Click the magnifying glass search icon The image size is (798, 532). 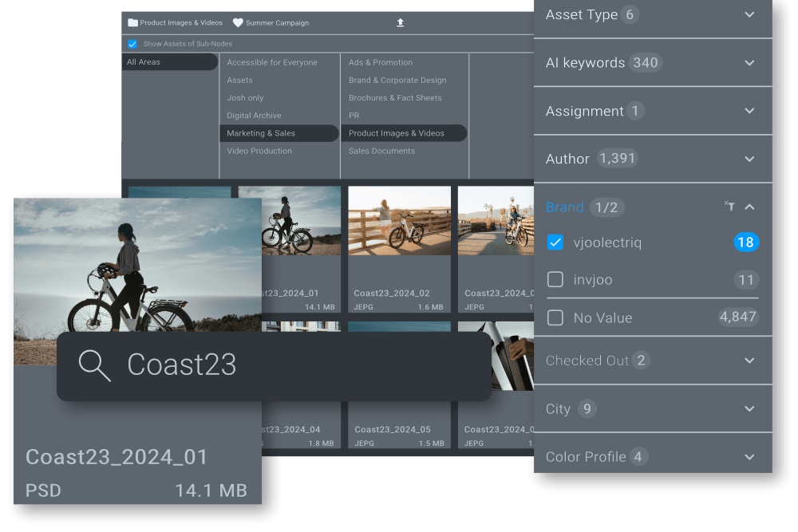[94, 365]
